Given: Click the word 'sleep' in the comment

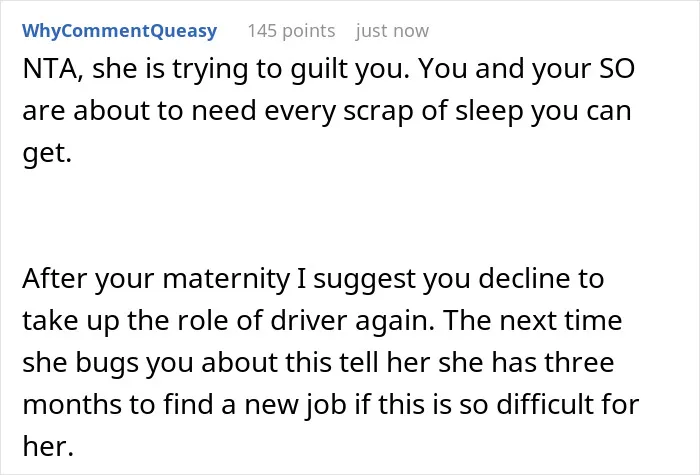Looking at the screenshot, I should [x=488, y=112].
